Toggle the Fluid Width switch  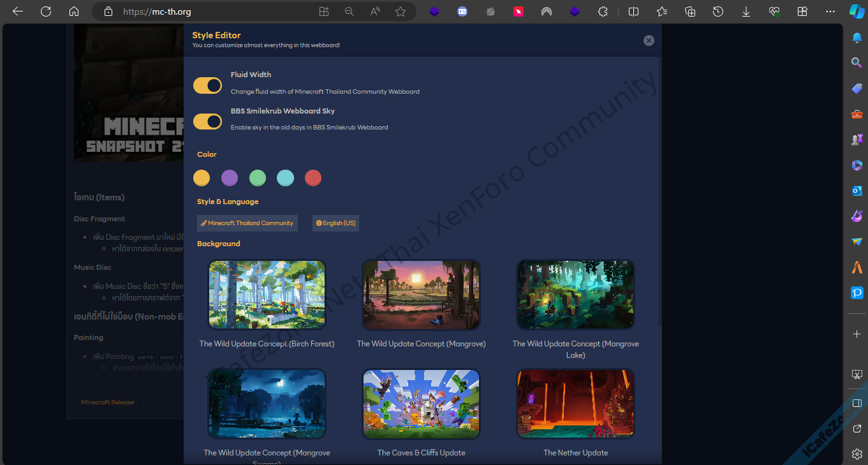tap(207, 85)
